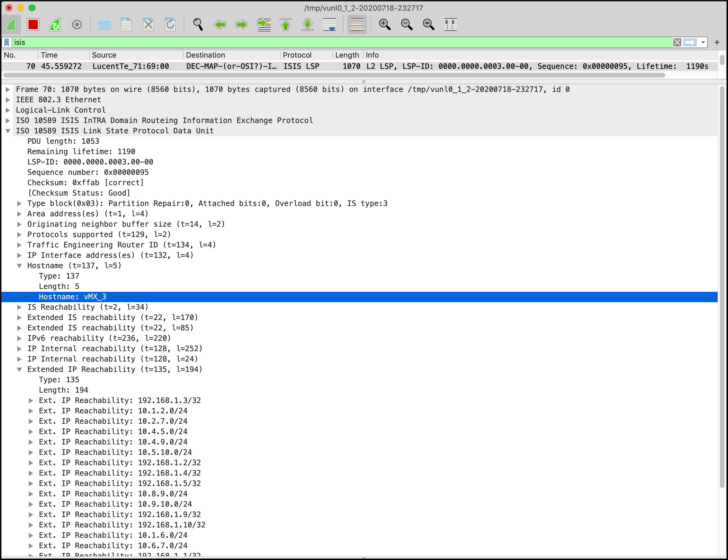Reload this capture file
The width and height of the screenshot is (728, 560).
click(x=170, y=25)
